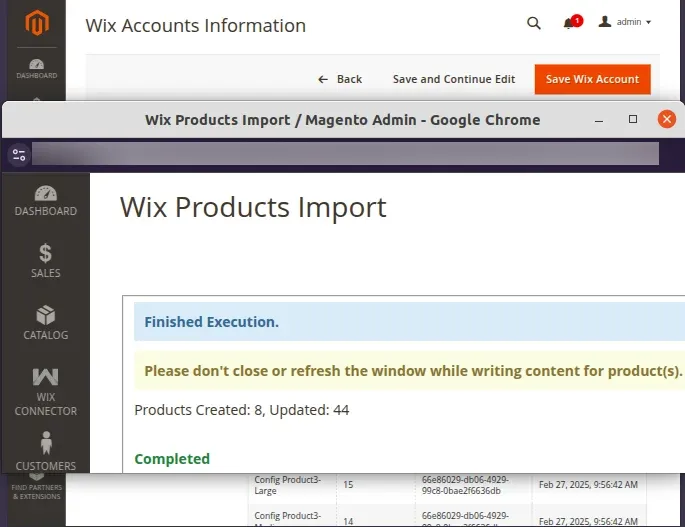Open Find Partners & Extensions in background sidebar

point(37,489)
